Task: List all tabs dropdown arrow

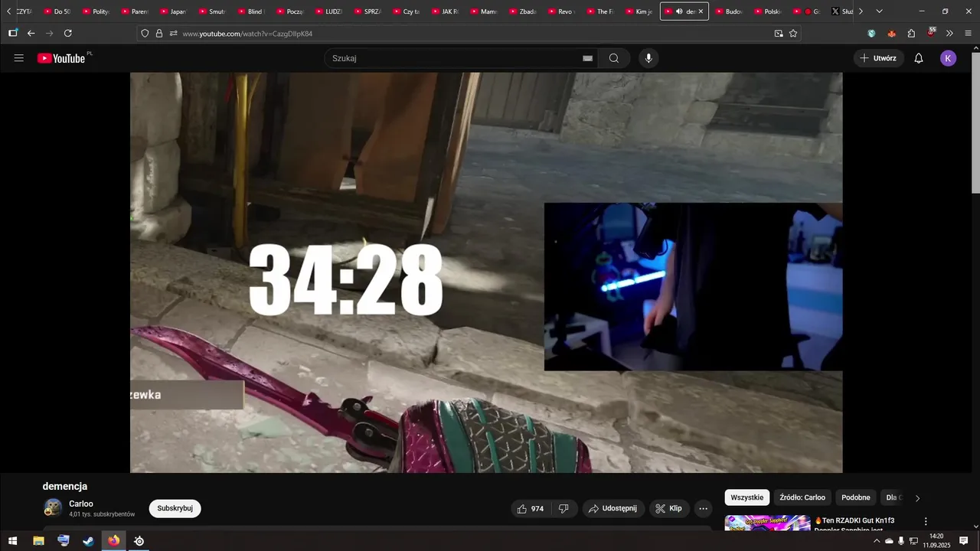Action: click(879, 11)
